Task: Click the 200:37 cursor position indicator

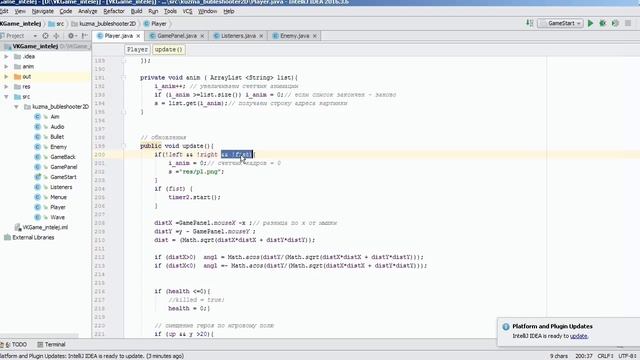Action: 584,356
